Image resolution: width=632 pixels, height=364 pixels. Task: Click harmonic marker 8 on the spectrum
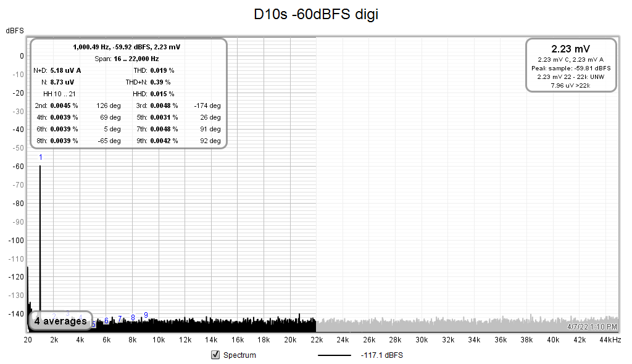coord(133,318)
